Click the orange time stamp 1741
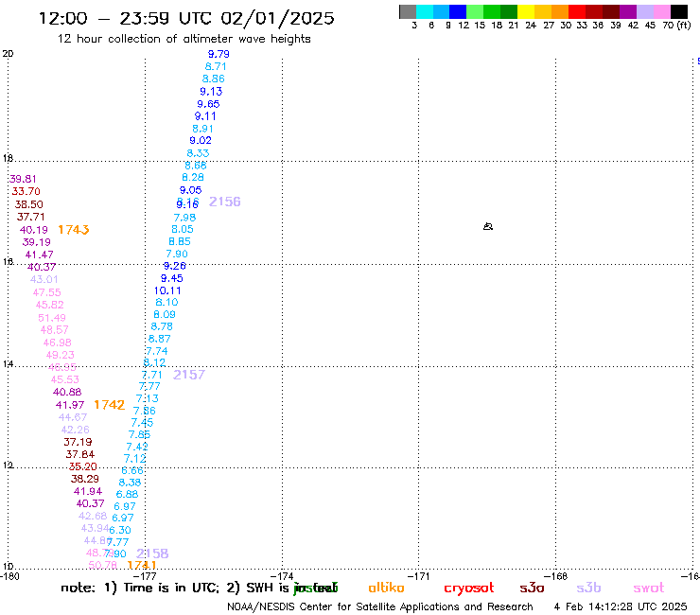The image size is (700, 615). tap(142, 565)
